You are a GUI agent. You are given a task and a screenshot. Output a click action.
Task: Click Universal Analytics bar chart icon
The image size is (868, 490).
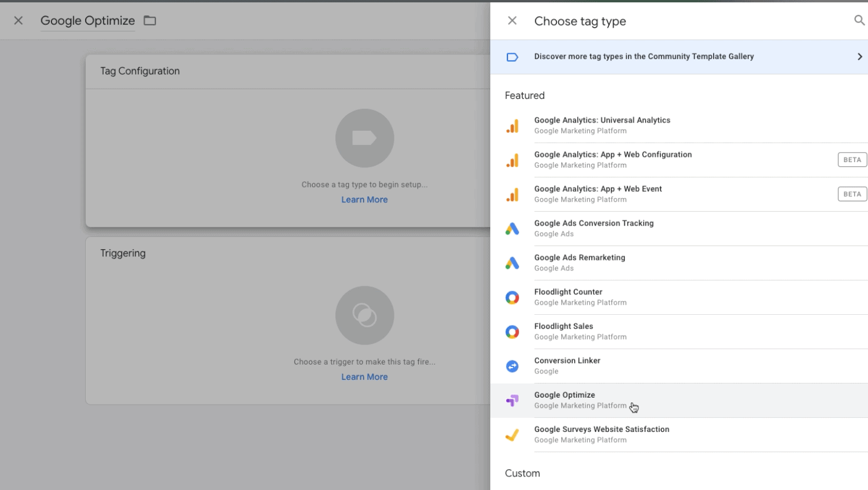click(x=512, y=125)
